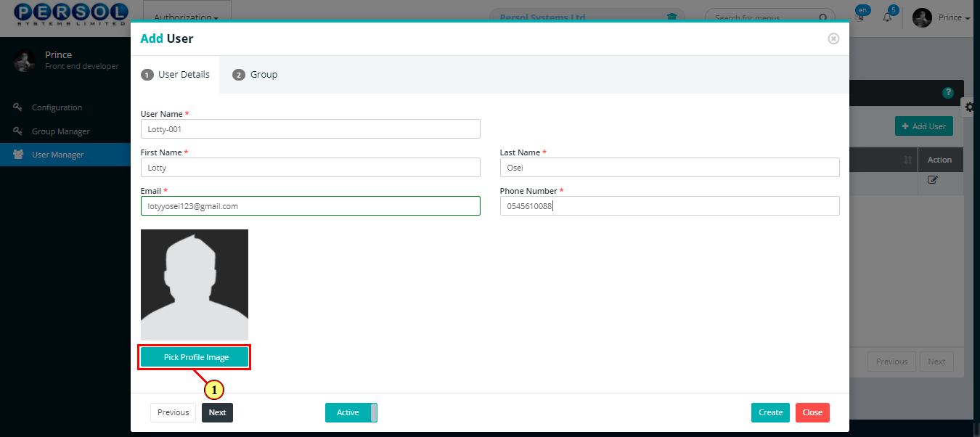
Task: Click the column sort arrows icon
Action: 907,160
